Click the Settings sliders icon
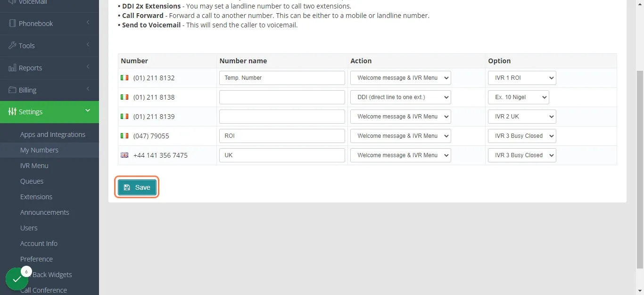This screenshot has width=644, height=295. point(12,112)
